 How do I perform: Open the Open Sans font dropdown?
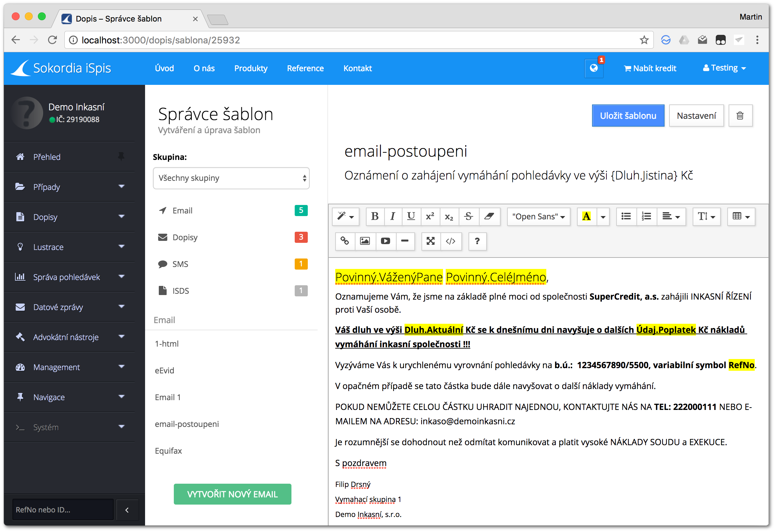538,216
